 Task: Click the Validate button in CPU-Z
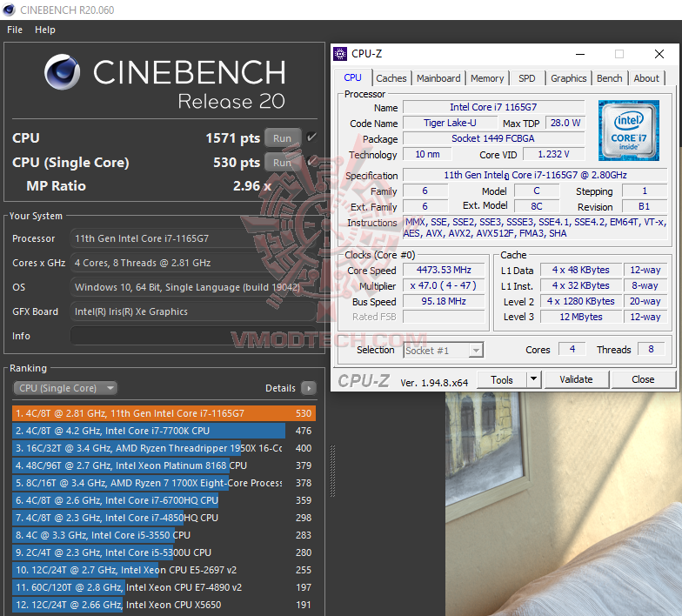[x=576, y=379]
